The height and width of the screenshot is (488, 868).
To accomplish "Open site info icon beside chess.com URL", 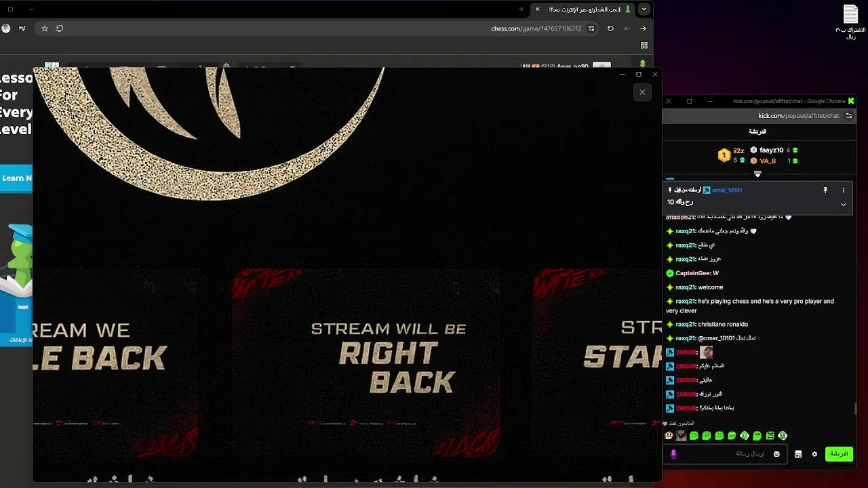I will (x=591, y=28).
